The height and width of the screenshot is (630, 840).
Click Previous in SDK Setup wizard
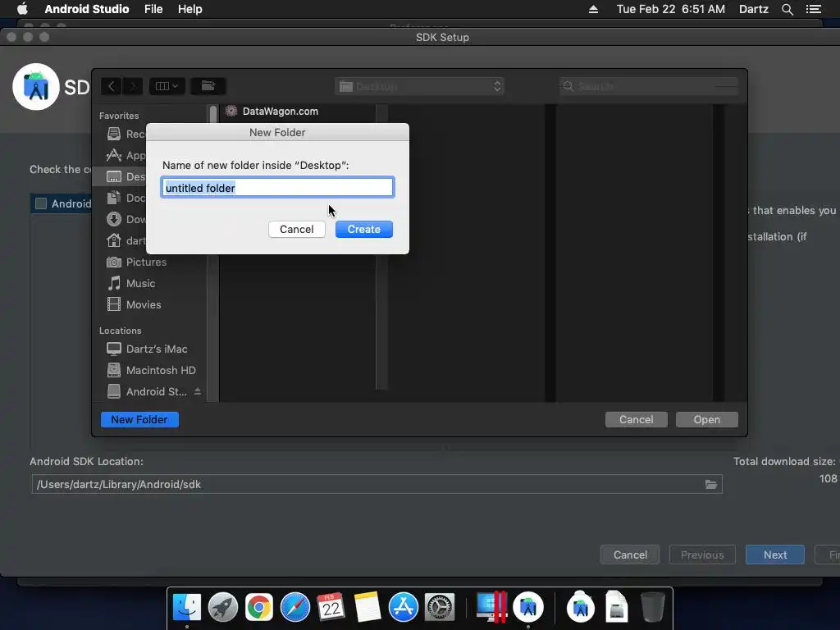(x=702, y=555)
